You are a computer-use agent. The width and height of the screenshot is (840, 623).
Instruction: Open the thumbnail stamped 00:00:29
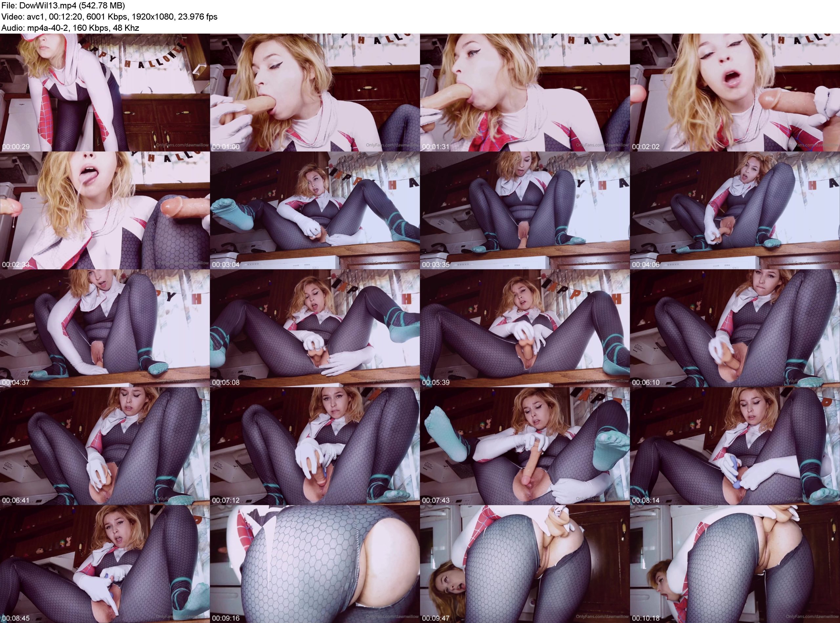(x=105, y=93)
